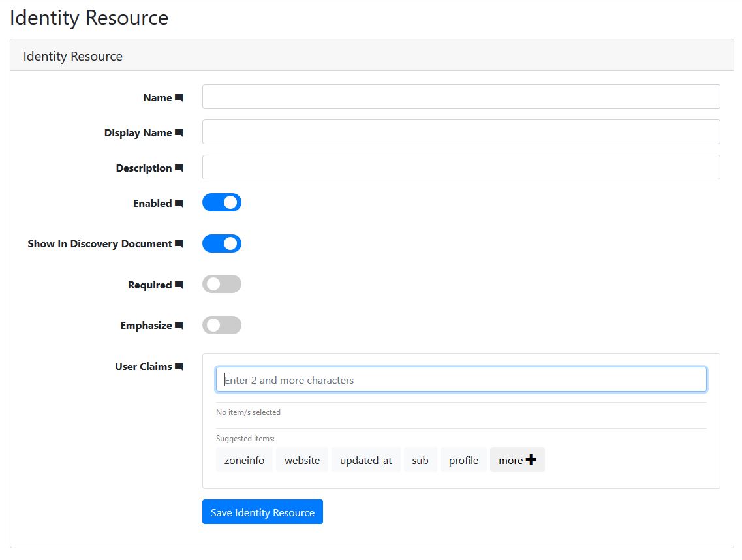The width and height of the screenshot is (742, 560).
Task: Click Save Identity Resource
Action: (x=262, y=512)
